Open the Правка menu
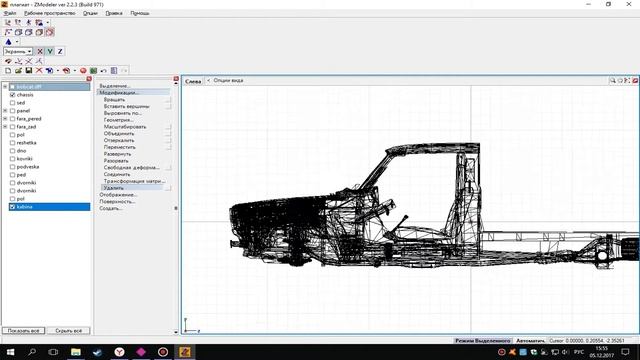Viewport: 640px width, 360px height. [114, 13]
